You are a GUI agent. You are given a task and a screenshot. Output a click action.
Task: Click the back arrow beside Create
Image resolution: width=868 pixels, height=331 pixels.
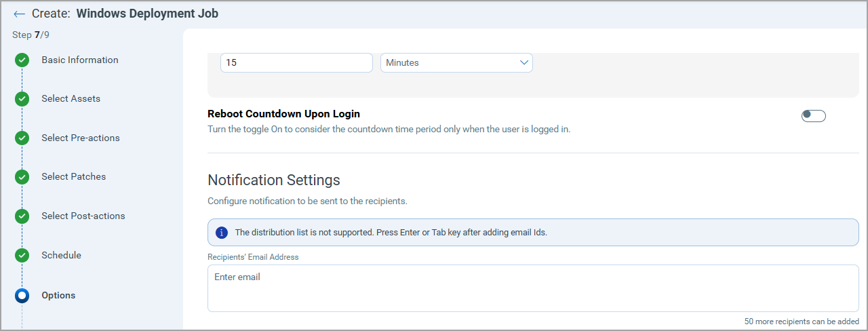pos(19,14)
